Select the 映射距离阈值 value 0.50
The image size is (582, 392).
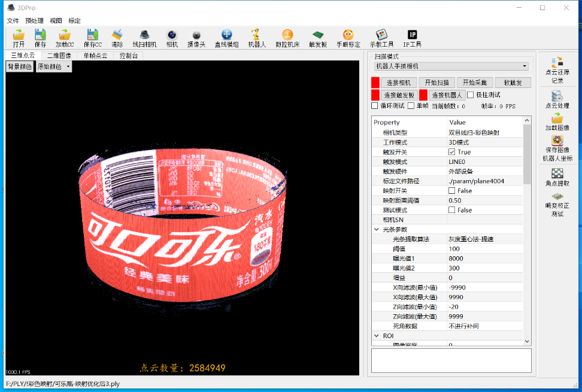pyautogui.click(x=455, y=200)
